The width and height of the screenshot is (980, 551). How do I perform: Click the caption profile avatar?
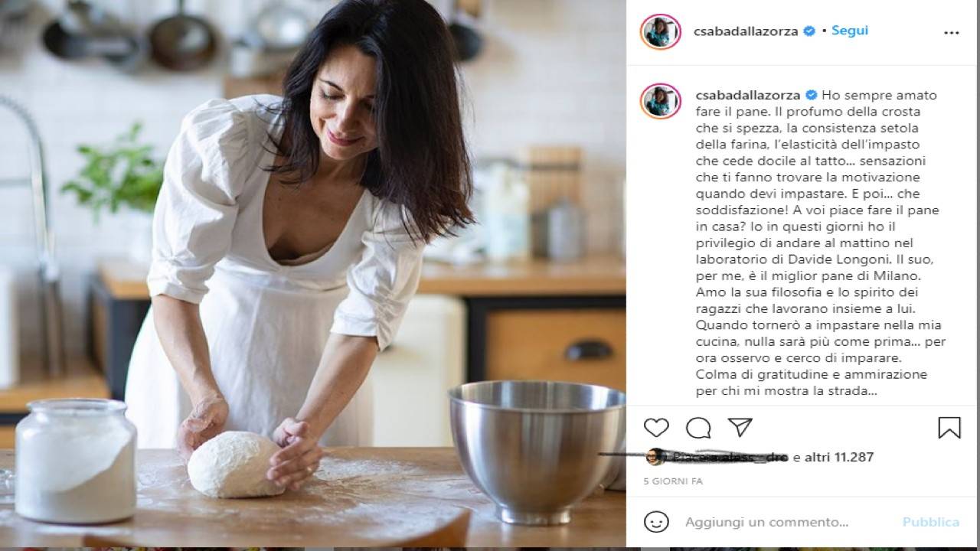tap(660, 102)
